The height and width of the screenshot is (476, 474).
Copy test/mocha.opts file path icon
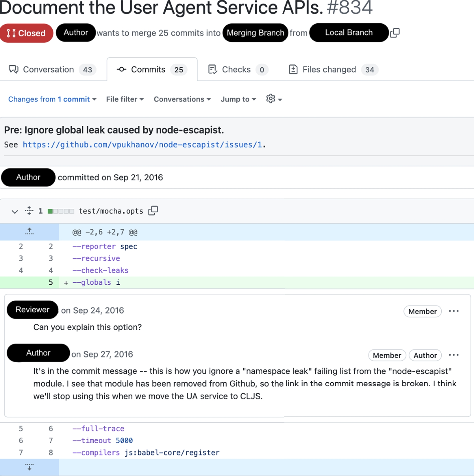tap(153, 211)
